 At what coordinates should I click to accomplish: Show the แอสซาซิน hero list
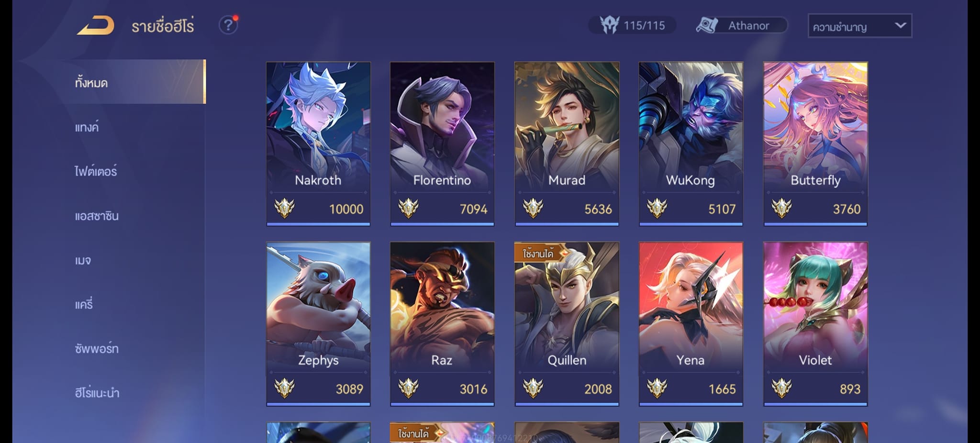pos(97,216)
